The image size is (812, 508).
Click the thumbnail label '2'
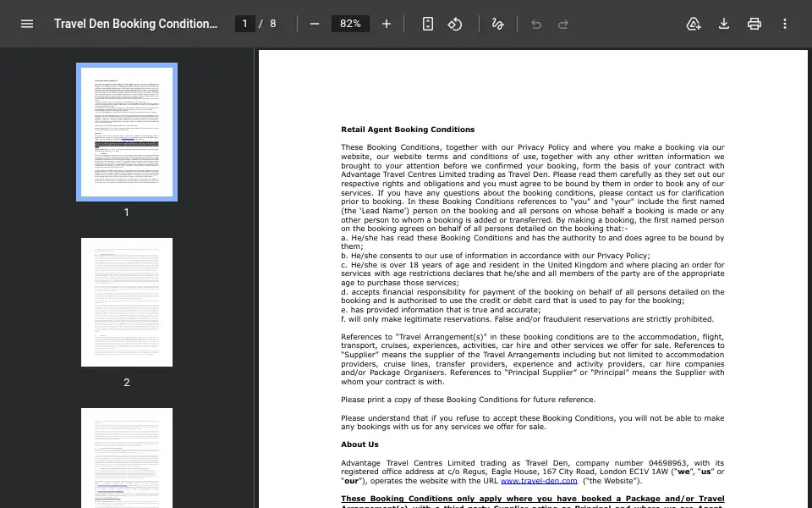pos(126,383)
